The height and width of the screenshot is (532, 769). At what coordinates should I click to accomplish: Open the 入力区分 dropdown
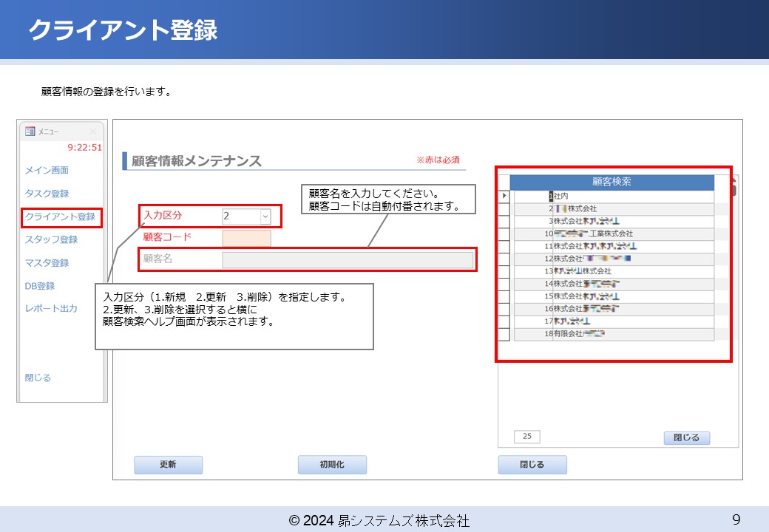point(265,216)
